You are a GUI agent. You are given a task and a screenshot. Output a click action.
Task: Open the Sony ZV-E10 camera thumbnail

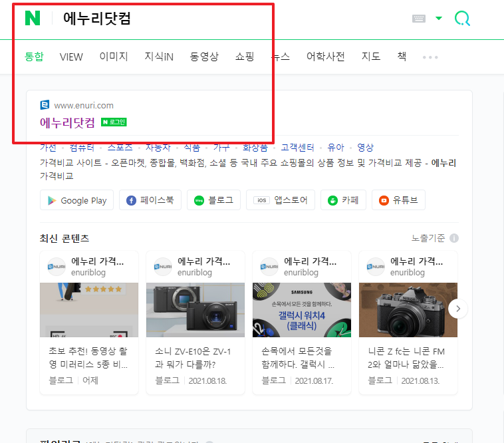coord(195,310)
